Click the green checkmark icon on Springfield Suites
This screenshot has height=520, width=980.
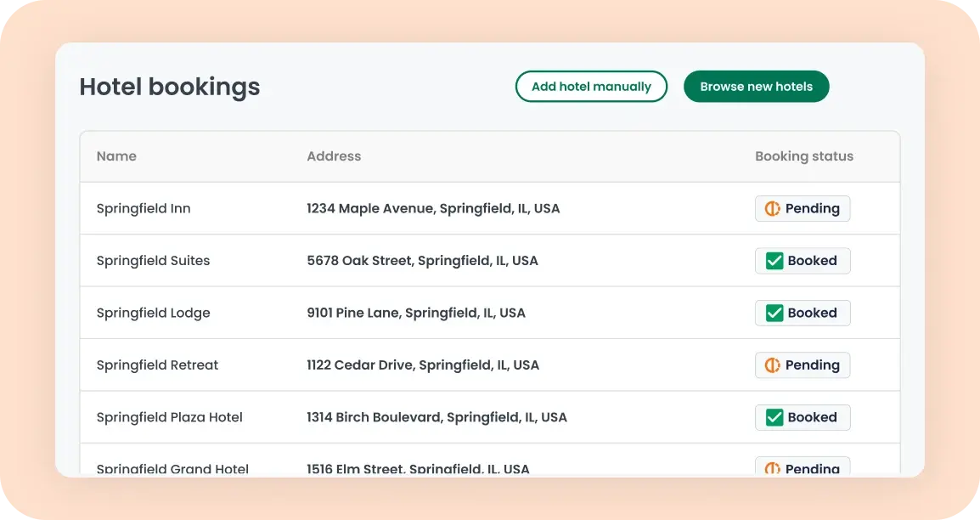(774, 261)
